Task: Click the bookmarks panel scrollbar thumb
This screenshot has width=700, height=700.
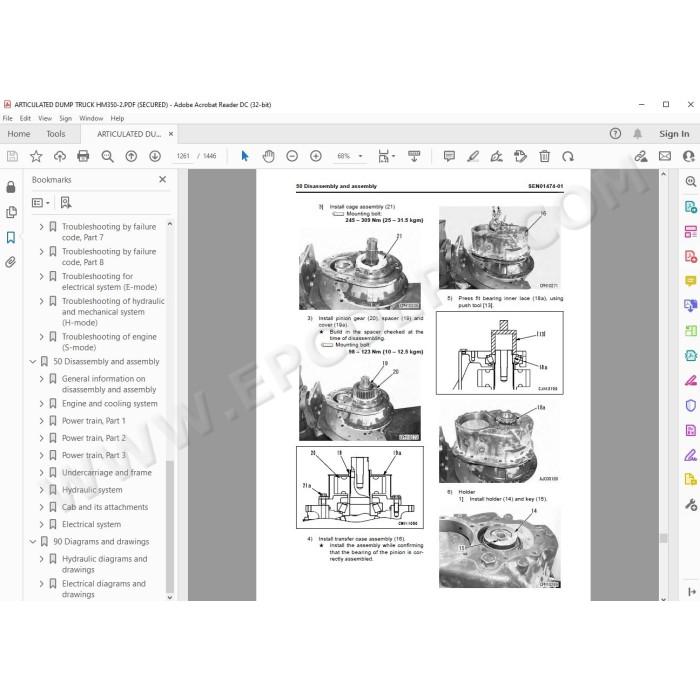Action: coord(170,526)
